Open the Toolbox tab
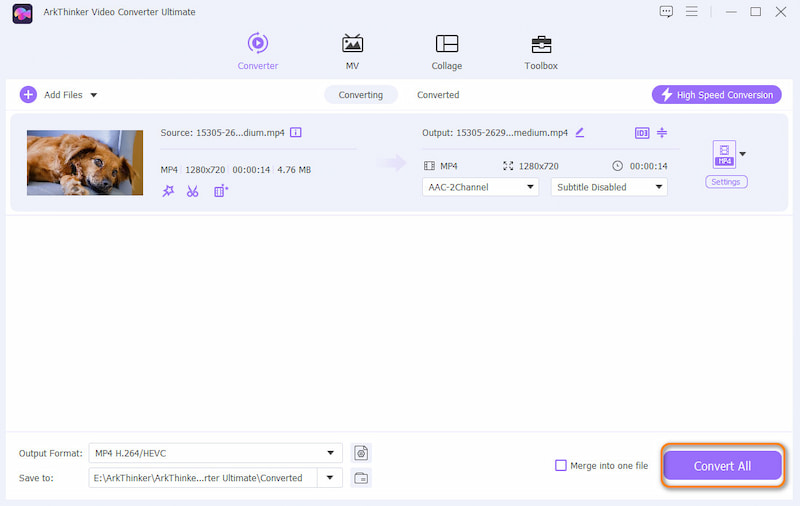 coord(541,52)
